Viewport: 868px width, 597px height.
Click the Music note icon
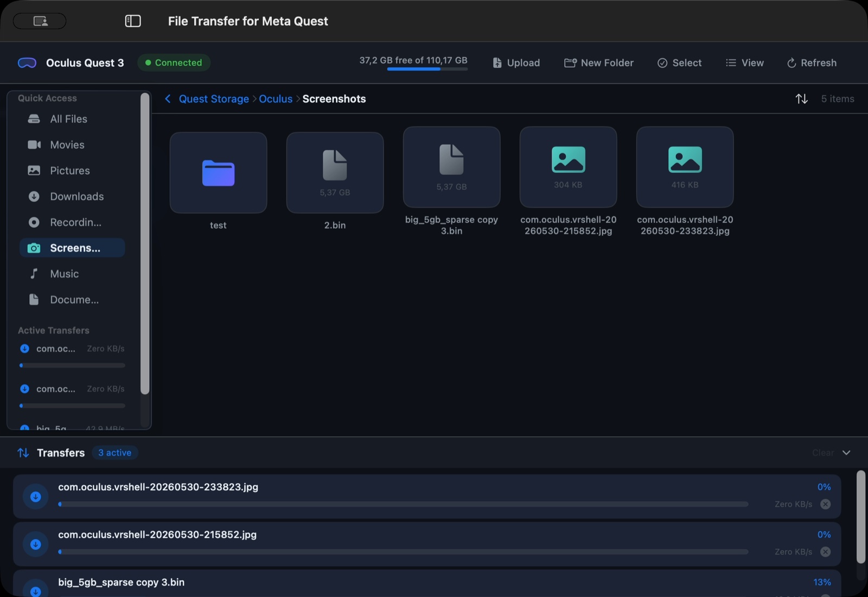(x=34, y=273)
